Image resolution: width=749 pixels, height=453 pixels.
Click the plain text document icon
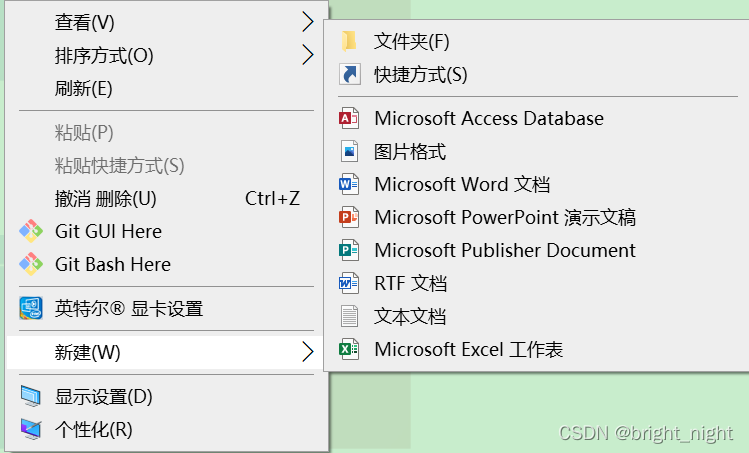[x=349, y=316]
